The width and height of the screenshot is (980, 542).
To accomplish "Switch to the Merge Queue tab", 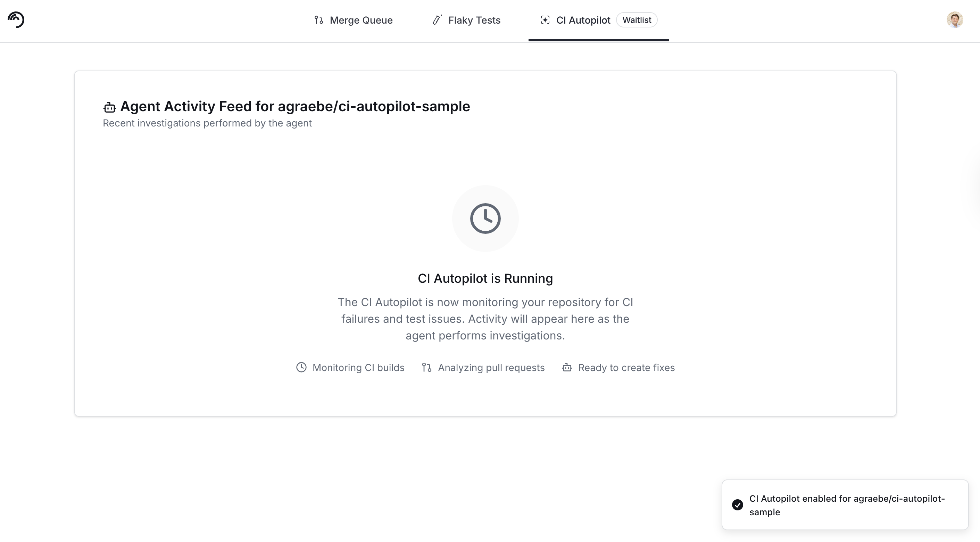I will pos(361,20).
